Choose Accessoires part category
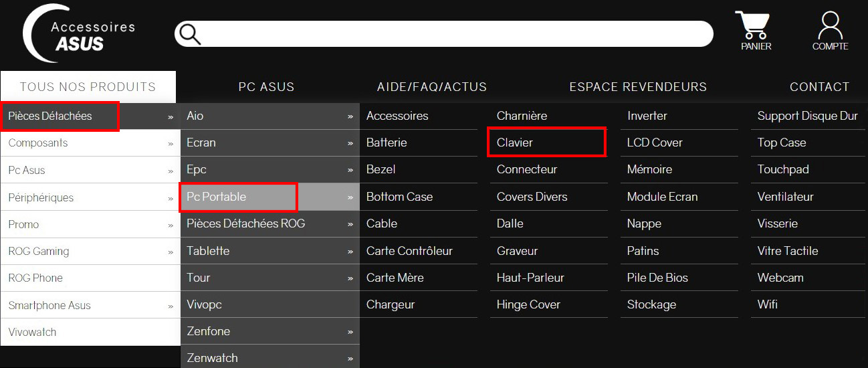Viewport: 868px width, 368px height. tap(397, 116)
